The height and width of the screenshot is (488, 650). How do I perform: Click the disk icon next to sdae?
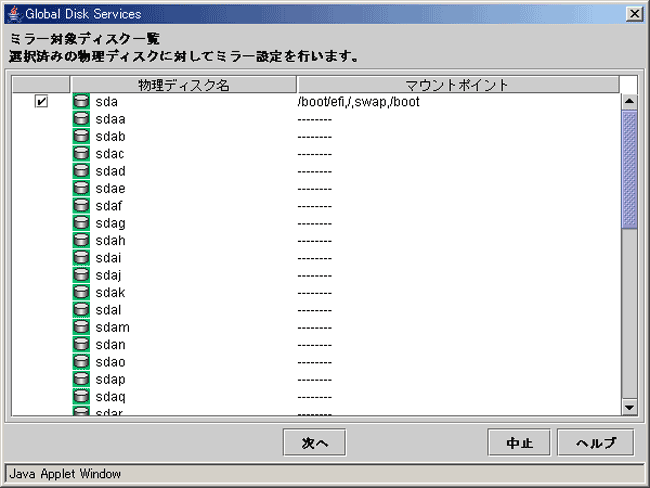81,189
